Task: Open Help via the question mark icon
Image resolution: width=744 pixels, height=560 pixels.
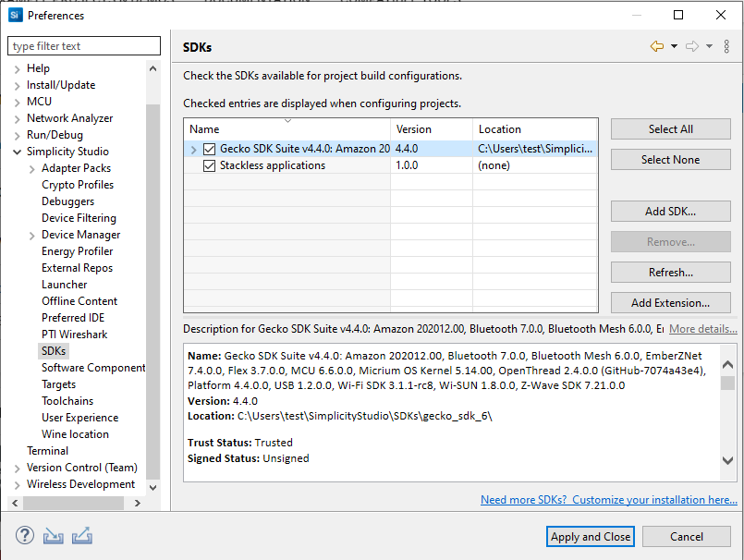Action: coord(23,535)
